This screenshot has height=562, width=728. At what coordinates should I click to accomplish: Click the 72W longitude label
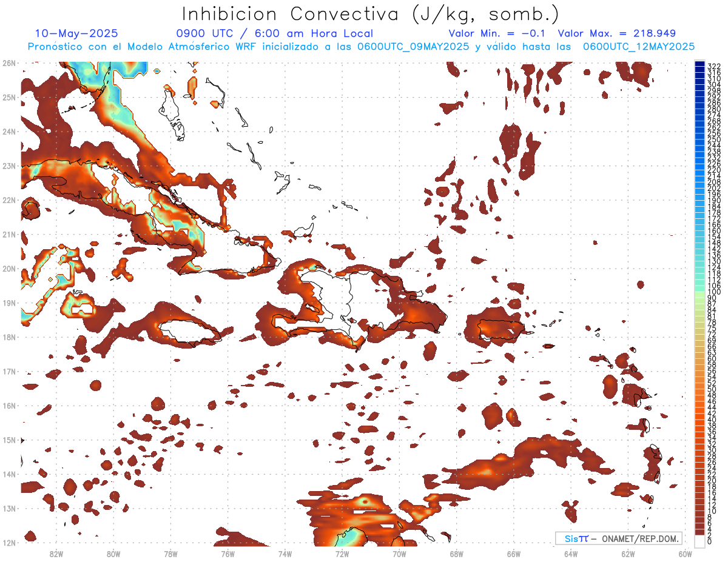342,554
